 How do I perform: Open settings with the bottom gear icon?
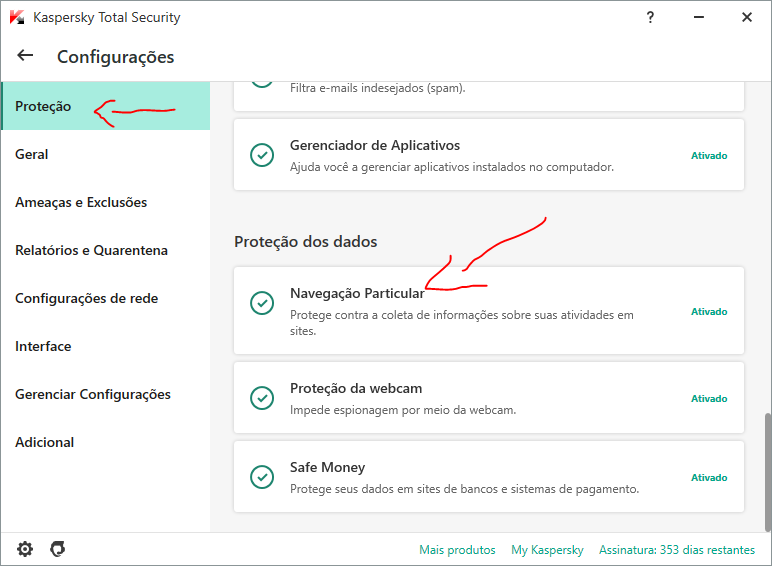pos(25,549)
